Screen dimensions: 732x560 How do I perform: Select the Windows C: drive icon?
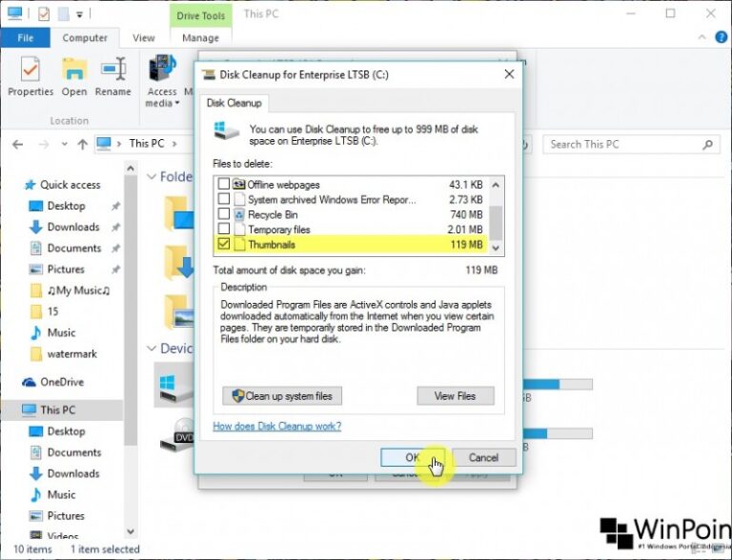176,388
